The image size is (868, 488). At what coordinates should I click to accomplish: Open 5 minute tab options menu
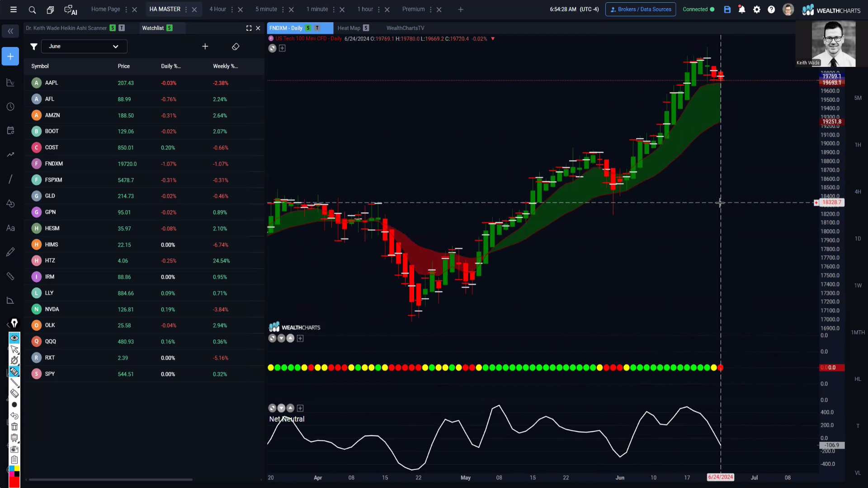[x=283, y=9]
